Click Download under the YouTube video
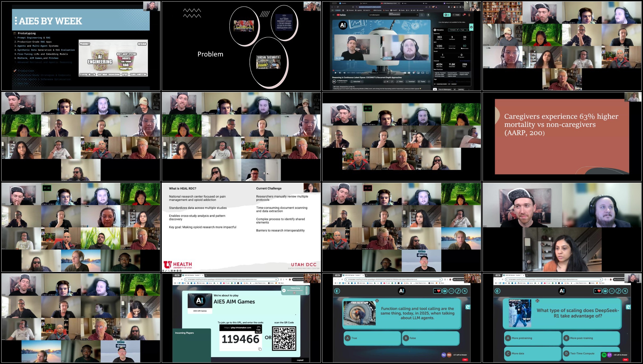Viewport: 643px width, 364px height. tap(410, 82)
